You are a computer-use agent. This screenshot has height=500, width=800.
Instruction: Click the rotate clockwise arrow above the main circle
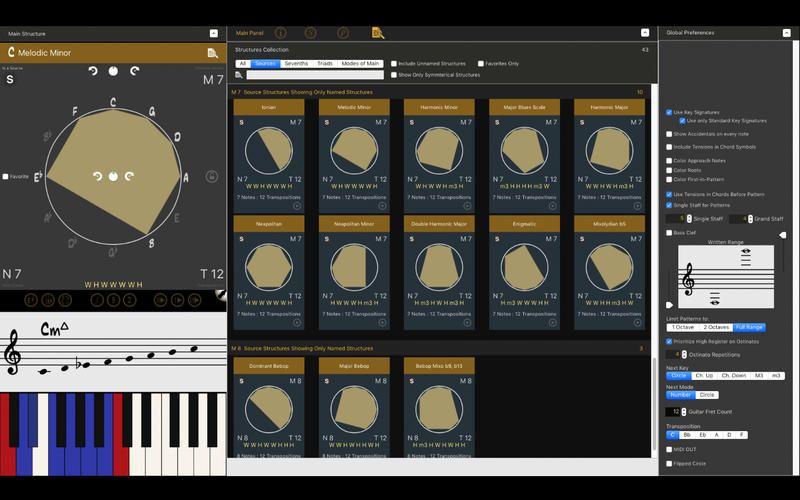(132, 71)
